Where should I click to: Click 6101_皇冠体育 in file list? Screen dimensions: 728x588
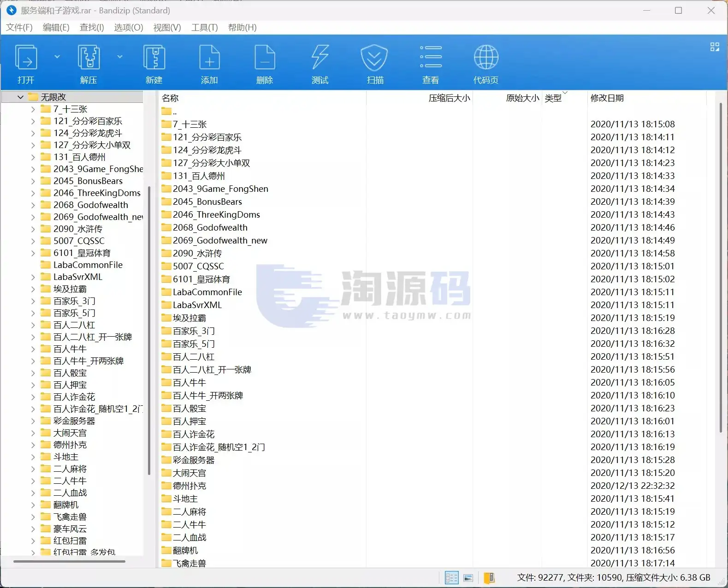(x=201, y=279)
